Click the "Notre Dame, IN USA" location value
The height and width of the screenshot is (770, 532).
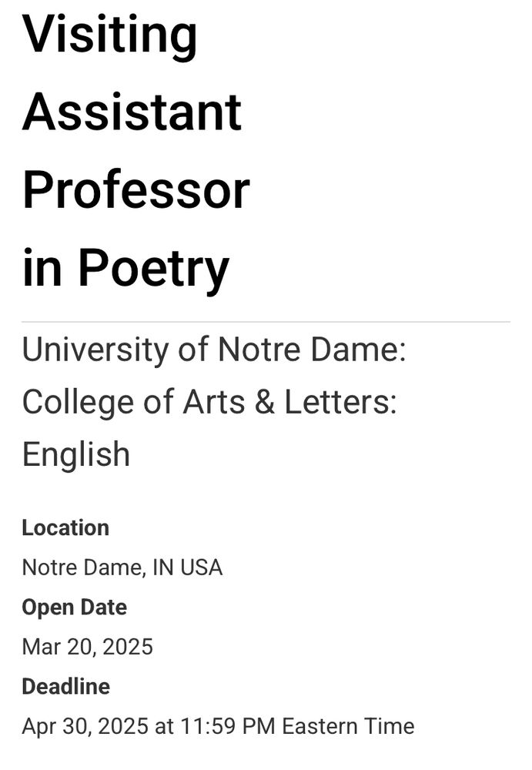[122, 567]
